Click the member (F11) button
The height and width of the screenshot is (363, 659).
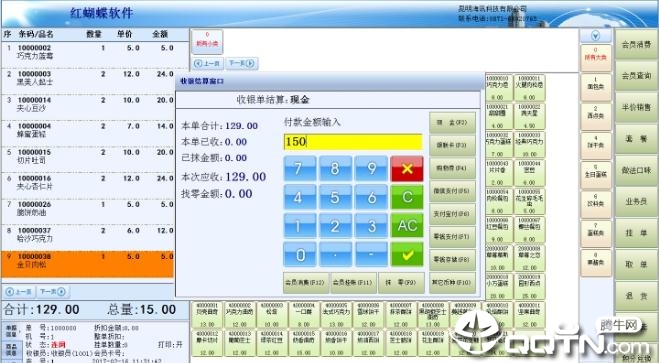pos(353,282)
